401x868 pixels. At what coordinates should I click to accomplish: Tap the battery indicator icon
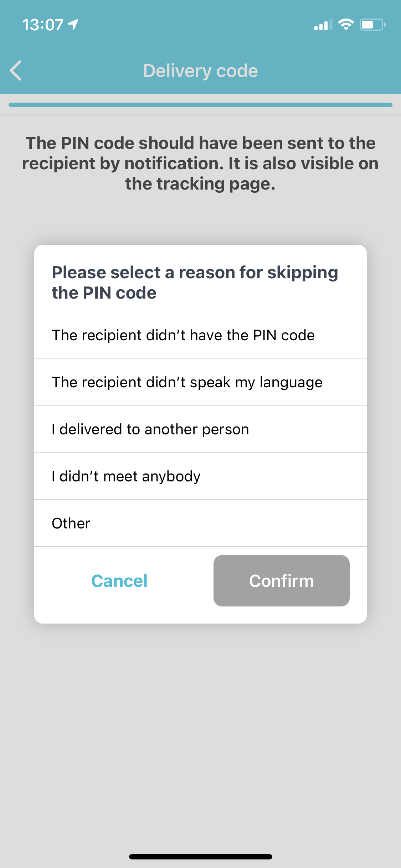pos(372,25)
